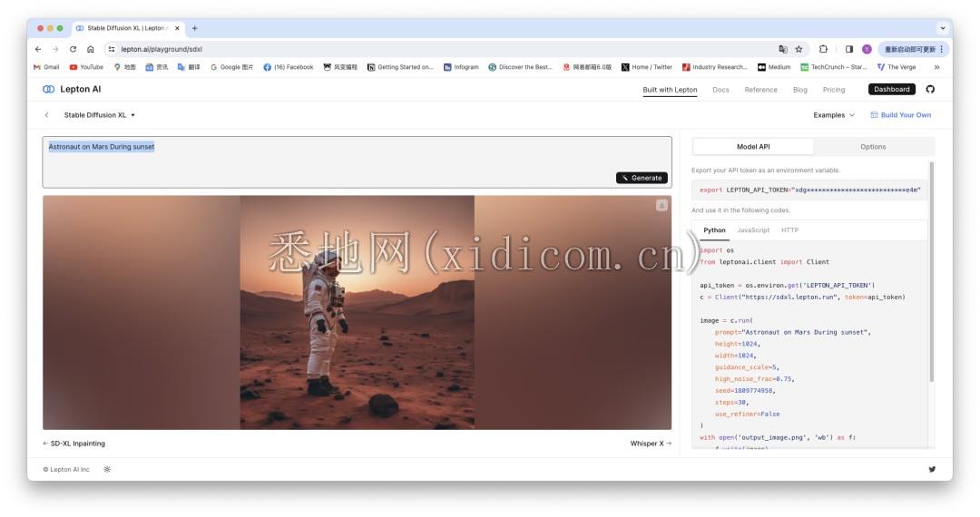Image resolution: width=980 pixels, height=517 pixels.
Task: Reload the page in browser
Action: [73, 49]
